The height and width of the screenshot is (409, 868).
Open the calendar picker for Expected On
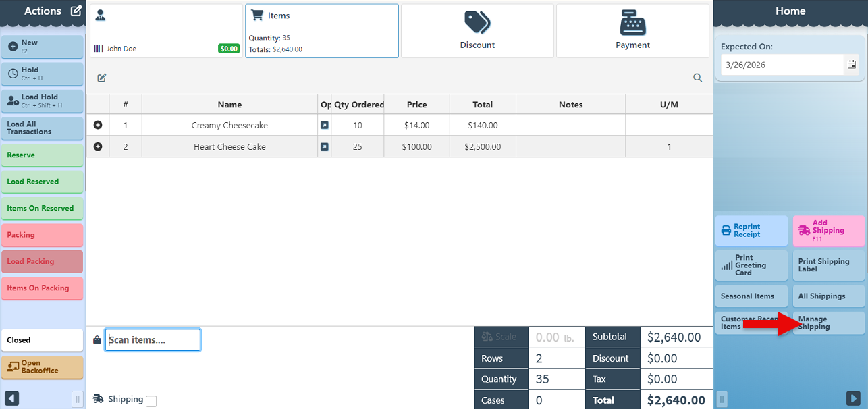(852, 65)
